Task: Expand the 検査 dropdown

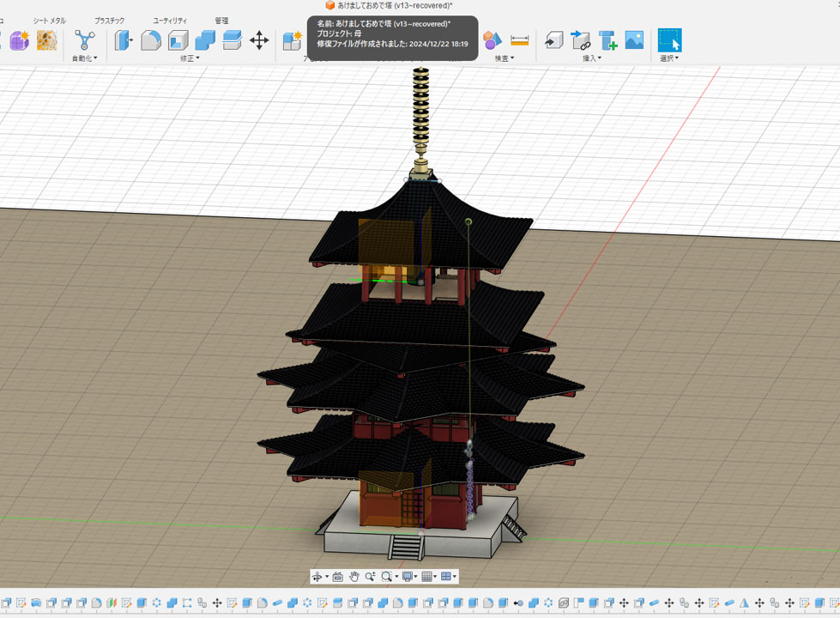Action: pyautogui.click(x=504, y=58)
